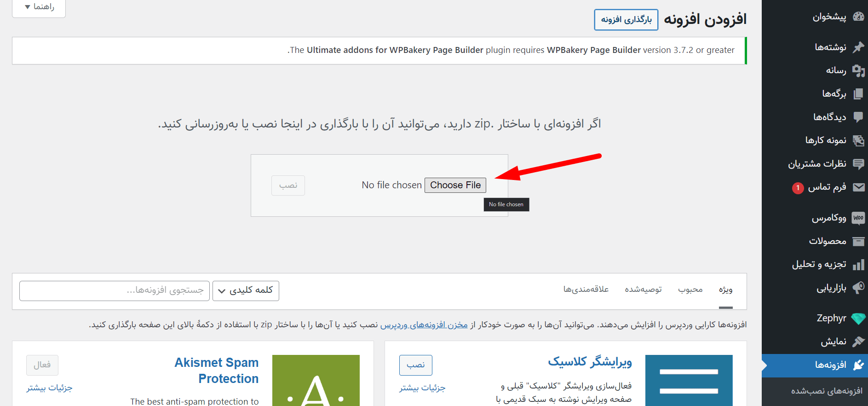Click the Akismet plugin logo thumbnail
The width and height of the screenshot is (868, 406).
[x=316, y=380]
